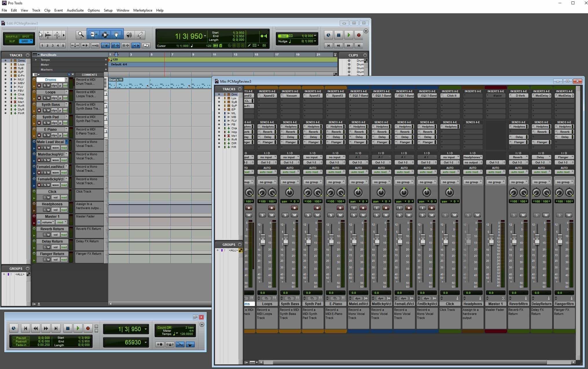
Task: Enable Slip edit mode
Action: [x=12, y=41]
